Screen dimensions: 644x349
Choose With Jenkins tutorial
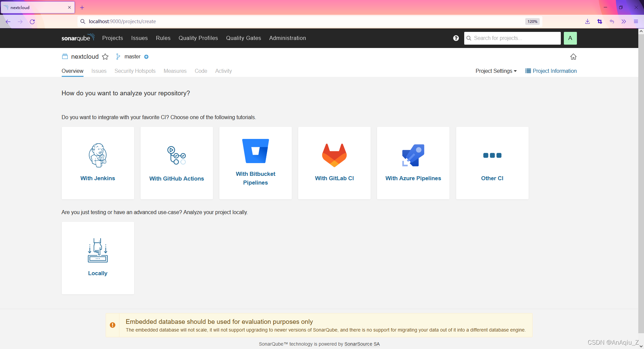click(x=98, y=163)
